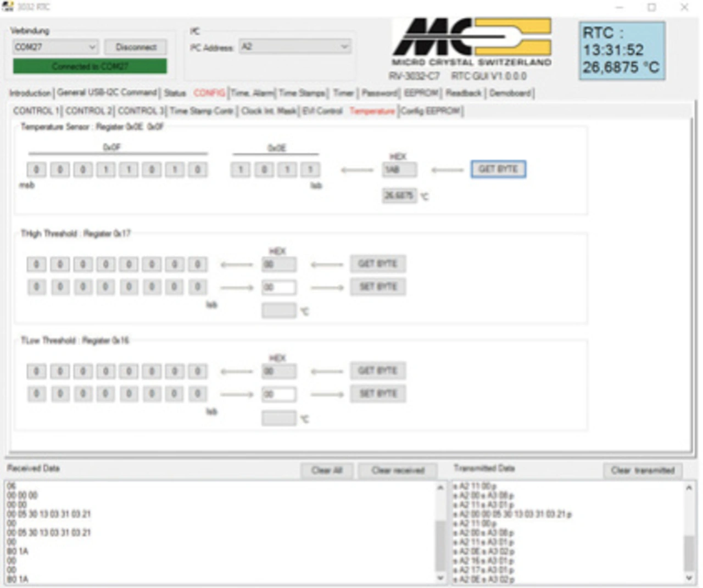
Task: Click the app icon in the title bar
Action: (x=8, y=7)
